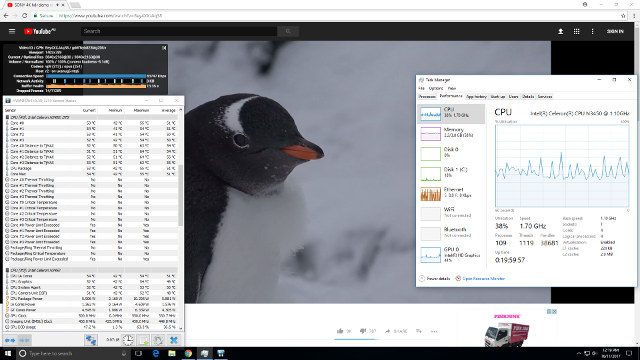Open the YouTube hamburger guide menu
Screen dimensions: 640x360
click(x=12, y=31)
